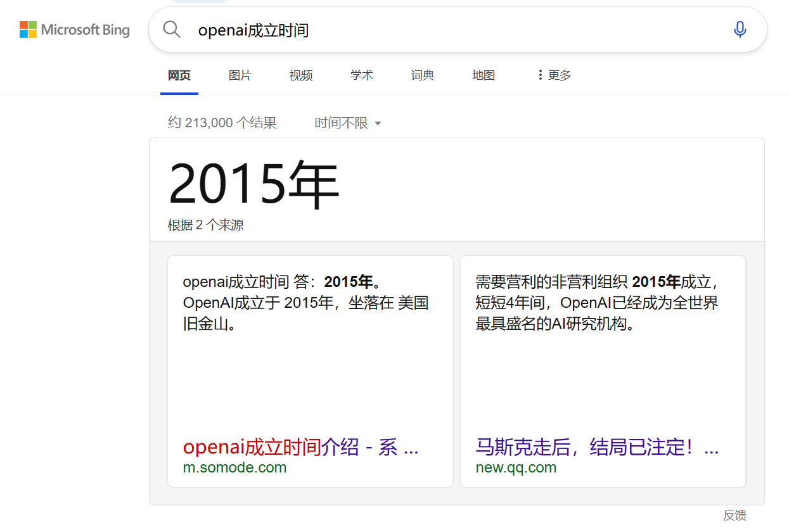Viewport: 789px width, 532px height.
Task: Click inside the search input box
Action: click(x=380, y=30)
